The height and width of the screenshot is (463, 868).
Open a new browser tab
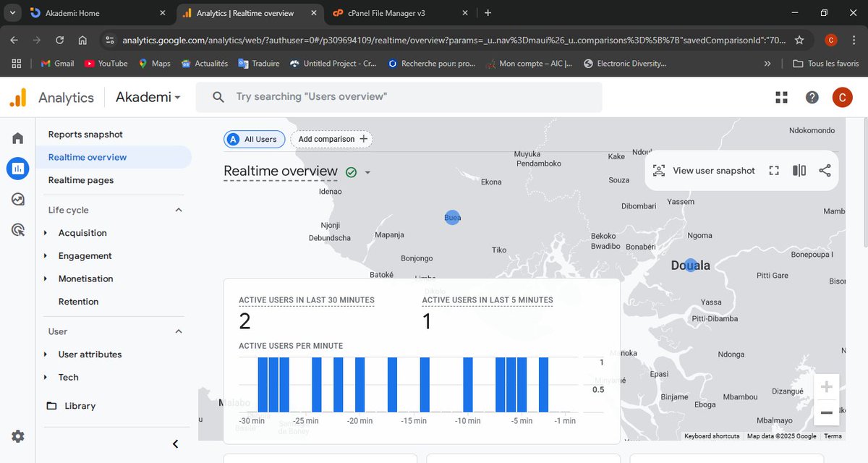point(488,13)
